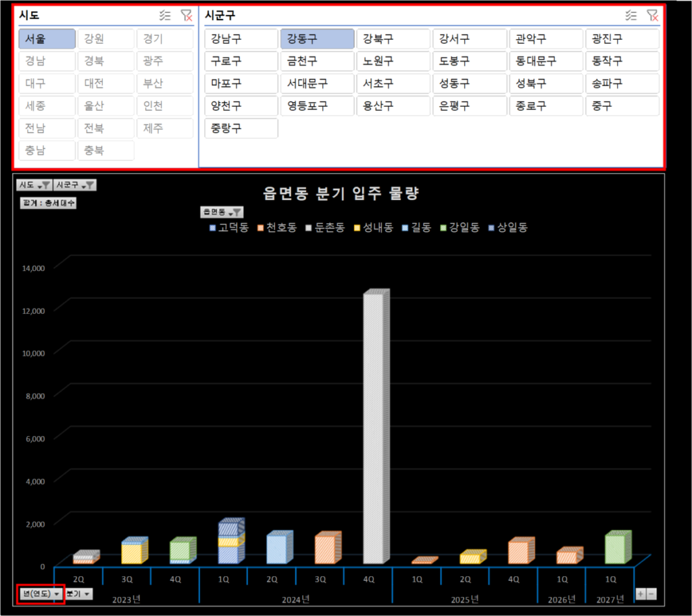
Task: Toggle the 서울 slicer item
Action: (x=47, y=39)
